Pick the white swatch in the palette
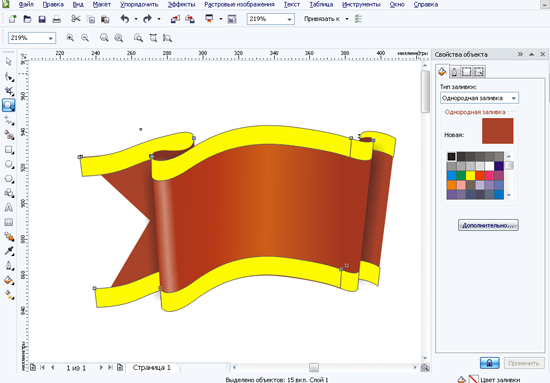The width and height of the screenshot is (550, 383). 489,166
